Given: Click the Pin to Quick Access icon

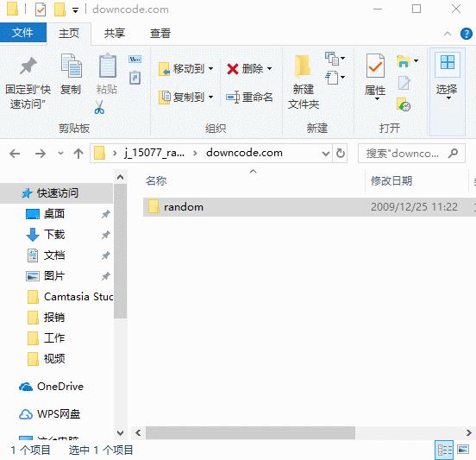Looking at the screenshot, I should click(x=28, y=66).
